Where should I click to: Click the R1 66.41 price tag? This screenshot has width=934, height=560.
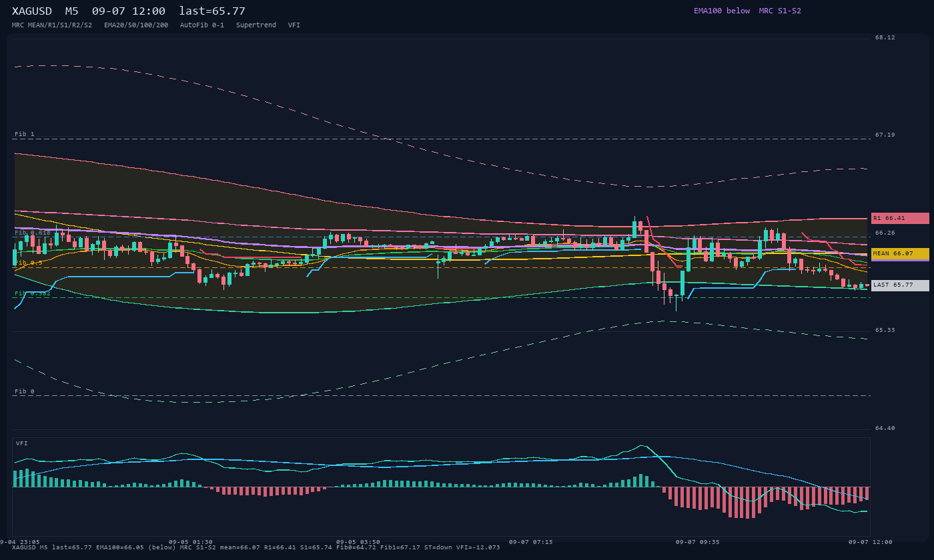pyautogui.click(x=900, y=218)
